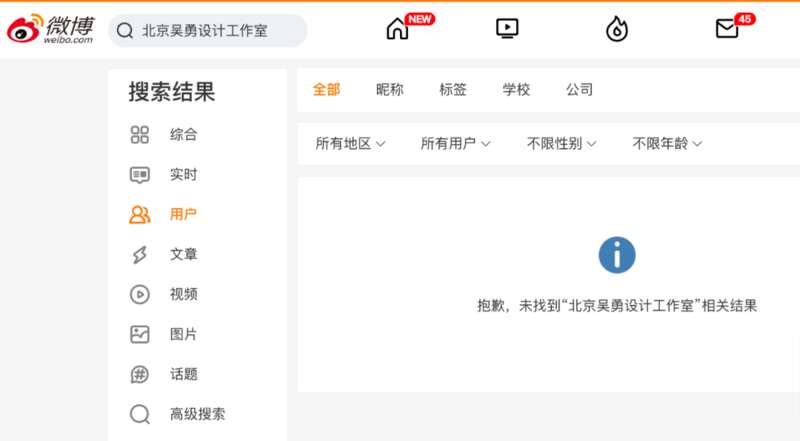This screenshot has height=441, width=800.
Task: Select 综合 in search results sidebar
Action: [183, 135]
